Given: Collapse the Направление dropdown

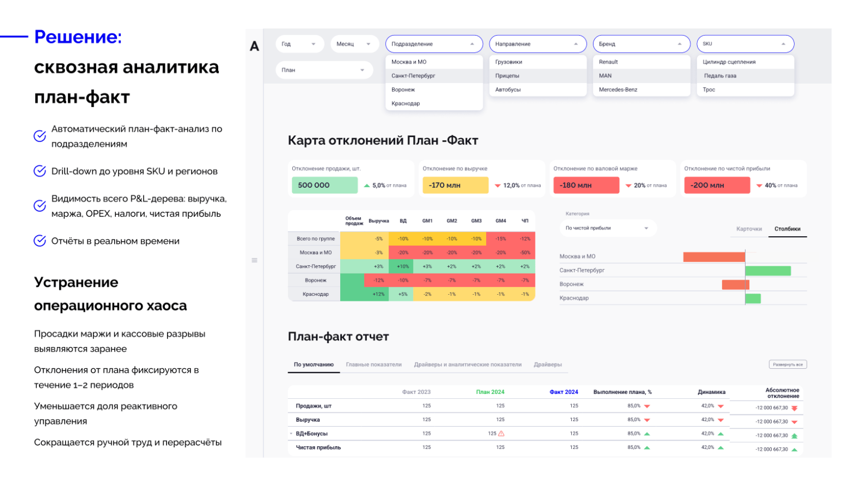Looking at the screenshot, I should 538,44.
